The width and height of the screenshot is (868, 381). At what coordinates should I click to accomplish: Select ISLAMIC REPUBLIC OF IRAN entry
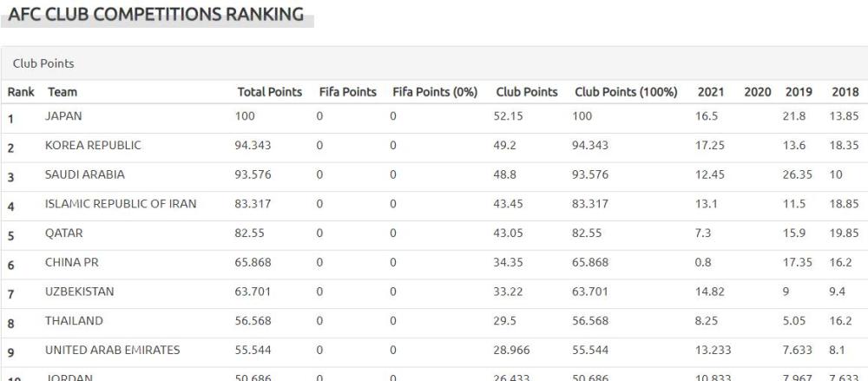[x=121, y=204]
